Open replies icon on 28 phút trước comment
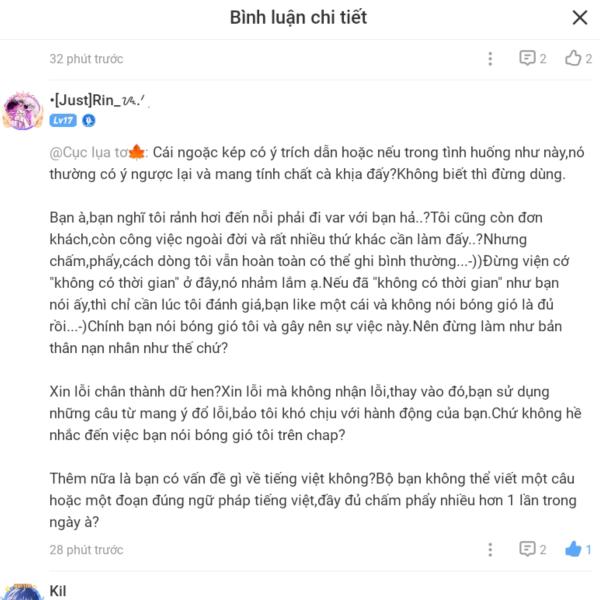Viewport: 600px width, 600px height. 527,549
